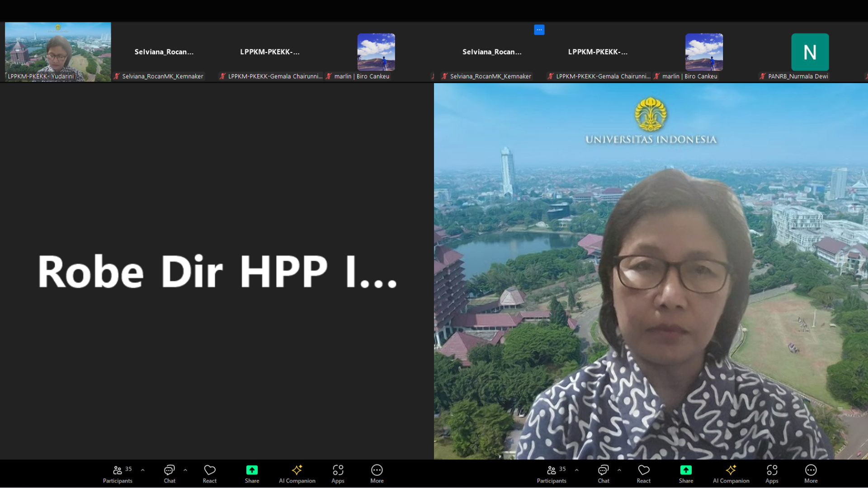
Task: Open React menu in left Zoom window
Action: point(210,474)
